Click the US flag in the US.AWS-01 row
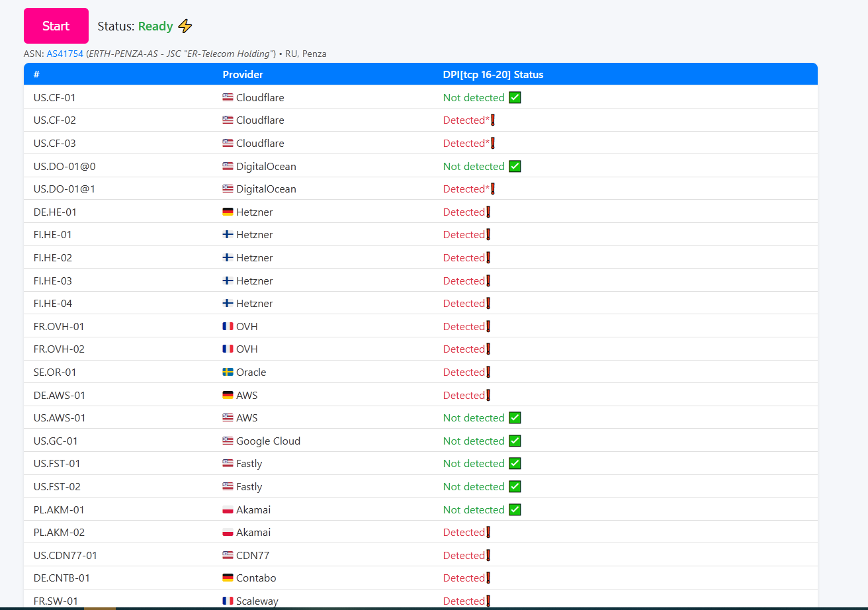Image resolution: width=868 pixels, height=610 pixels. pyautogui.click(x=228, y=417)
